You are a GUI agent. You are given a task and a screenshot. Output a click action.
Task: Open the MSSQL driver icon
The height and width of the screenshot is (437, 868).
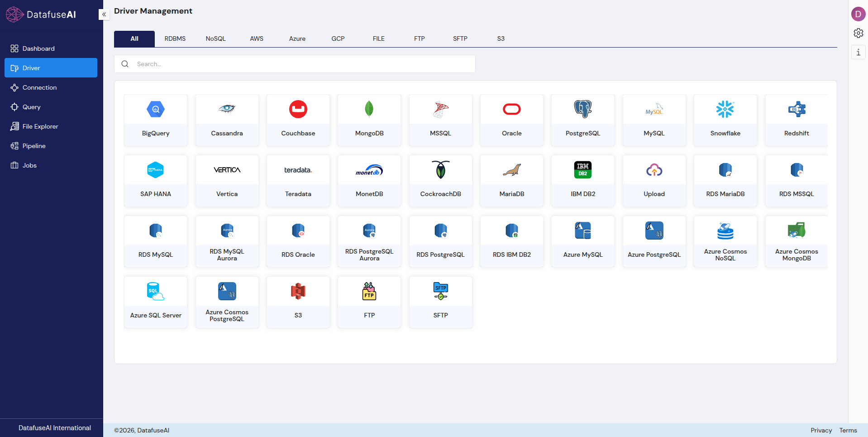(x=441, y=109)
